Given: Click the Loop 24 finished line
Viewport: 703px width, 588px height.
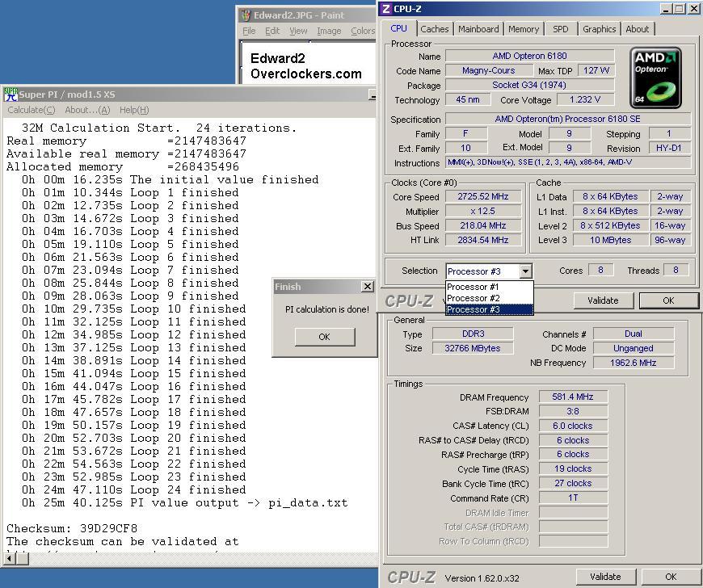Looking at the screenshot, I should point(133,489).
